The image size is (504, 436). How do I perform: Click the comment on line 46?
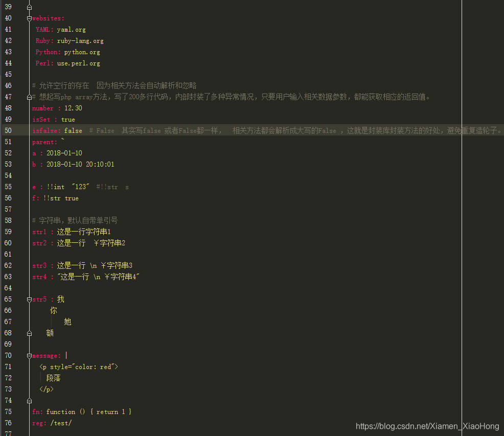pos(114,85)
